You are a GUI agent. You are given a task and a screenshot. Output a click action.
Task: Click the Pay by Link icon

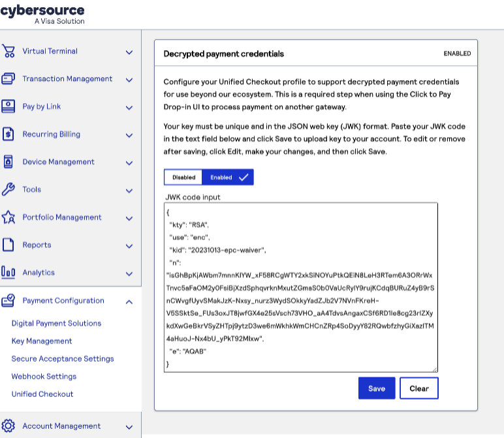pos(8,106)
